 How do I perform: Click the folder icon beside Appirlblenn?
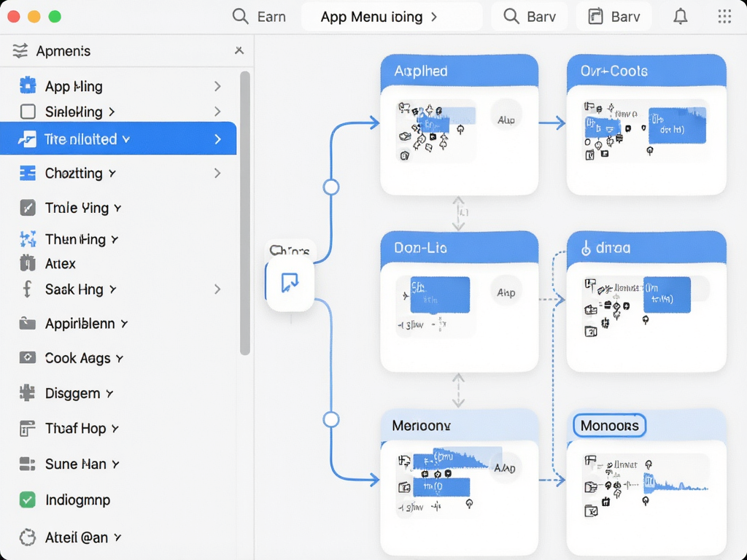[27, 323]
